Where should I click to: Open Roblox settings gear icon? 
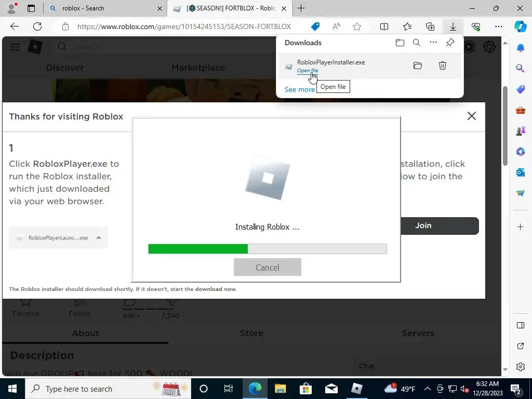[x=489, y=46]
